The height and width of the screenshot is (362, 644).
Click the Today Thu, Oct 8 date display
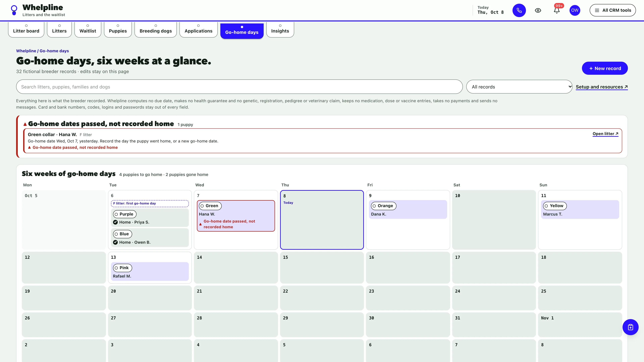[x=490, y=10]
